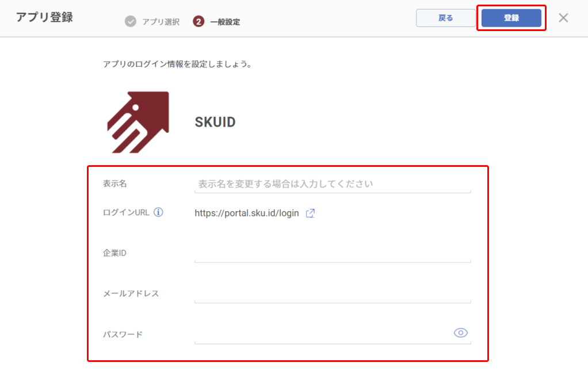Focus the メールアドレス input field
This screenshot has width=588, height=389.
click(333, 293)
